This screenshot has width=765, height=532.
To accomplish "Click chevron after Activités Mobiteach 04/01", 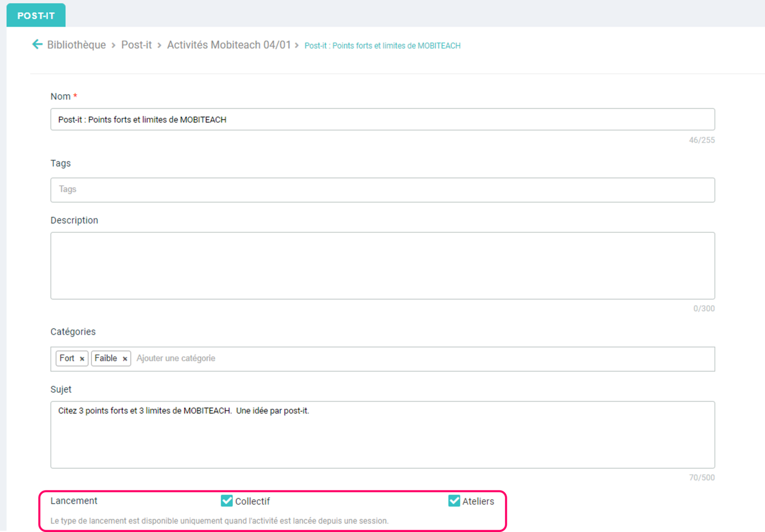I will tap(296, 45).
